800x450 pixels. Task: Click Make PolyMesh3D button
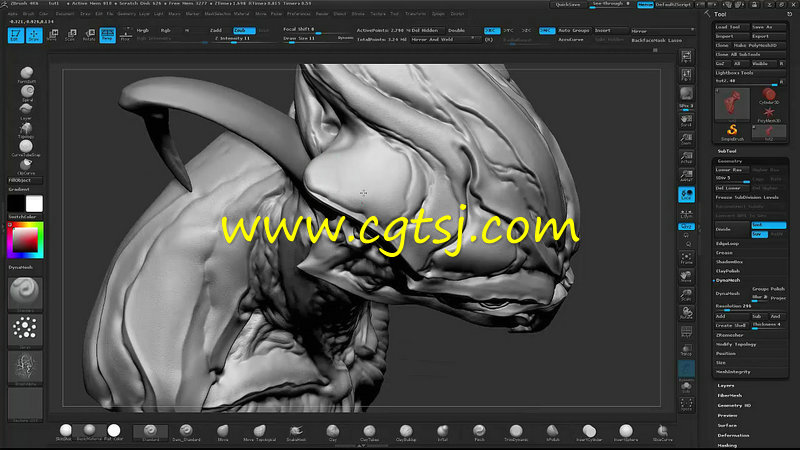[x=758, y=45]
